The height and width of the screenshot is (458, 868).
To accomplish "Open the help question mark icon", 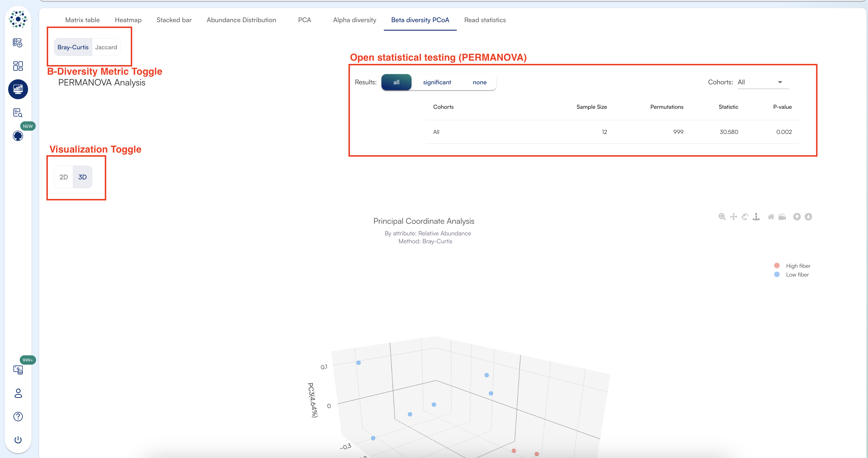I will [18, 417].
